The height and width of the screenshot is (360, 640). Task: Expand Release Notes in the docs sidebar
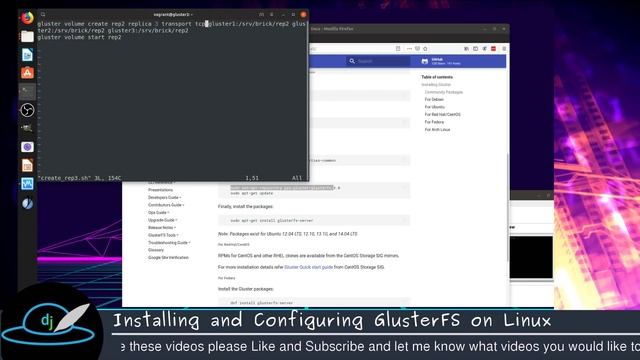(162, 227)
